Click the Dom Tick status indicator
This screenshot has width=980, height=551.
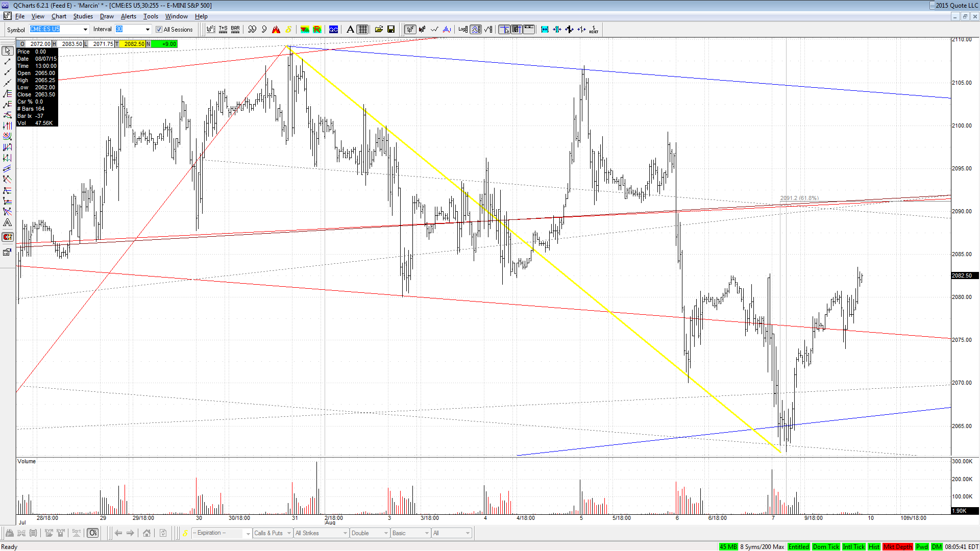click(826, 547)
